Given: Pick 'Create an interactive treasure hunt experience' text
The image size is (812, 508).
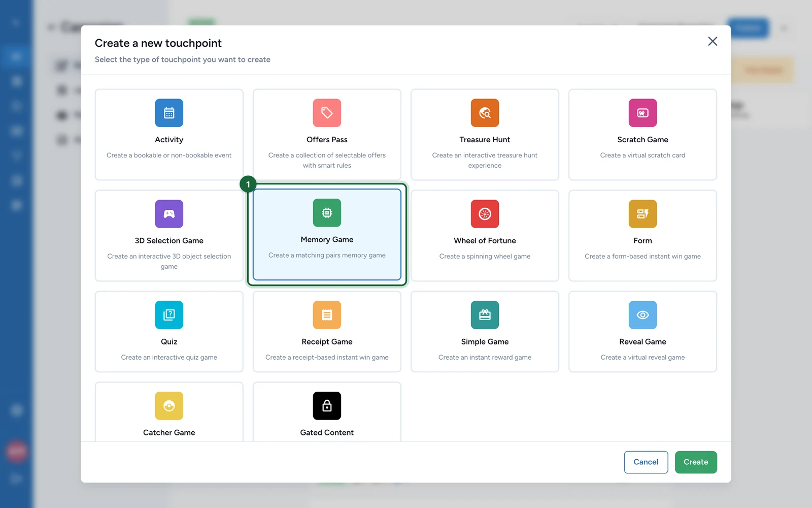Looking at the screenshot, I should click(x=485, y=161).
